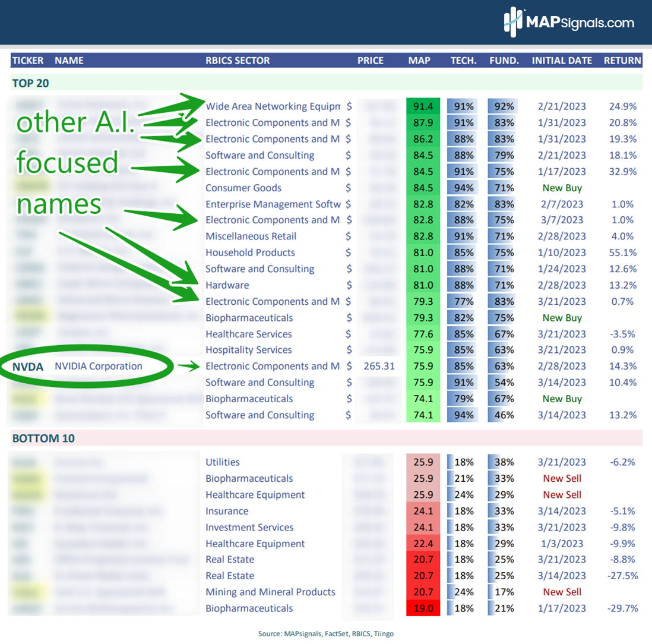Image resolution: width=652 pixels, height=644 pixels.
Task: Click the Miscellaneous Retail sector cell
Action: pos(251,236)
